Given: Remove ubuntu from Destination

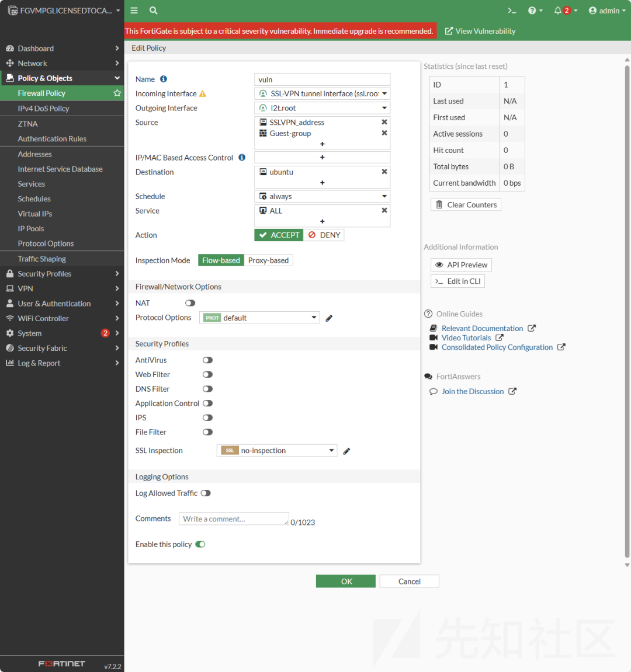Looking at the screenshot, I should point(384,172).
